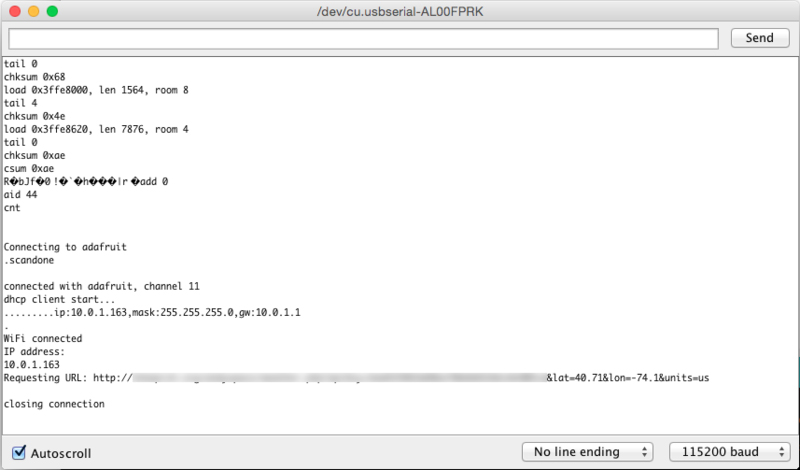Click the 'Requesting URL' text line
Viewport: 800px width, 470px height.
(x=60, y=378)
